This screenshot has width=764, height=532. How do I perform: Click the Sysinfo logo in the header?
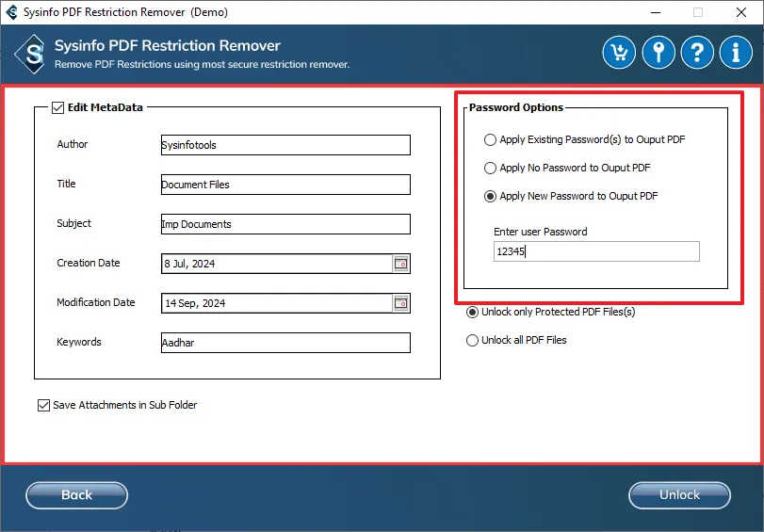point(32,54)
